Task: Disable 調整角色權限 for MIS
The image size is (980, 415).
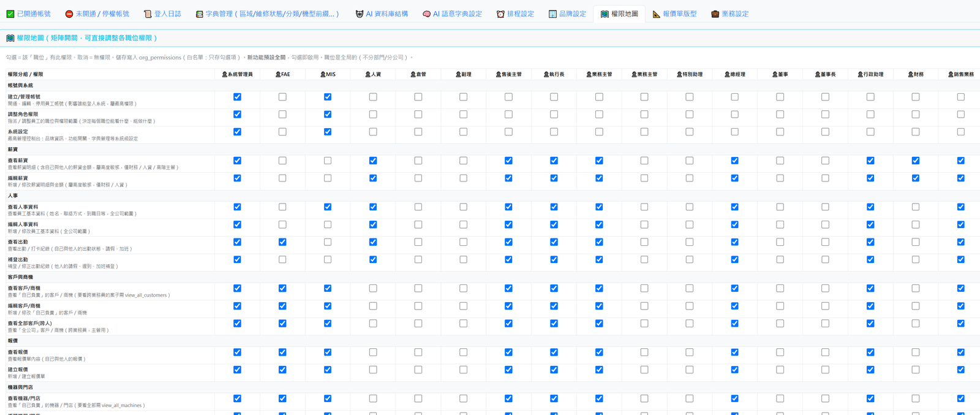Action: (x=328, y=115)
